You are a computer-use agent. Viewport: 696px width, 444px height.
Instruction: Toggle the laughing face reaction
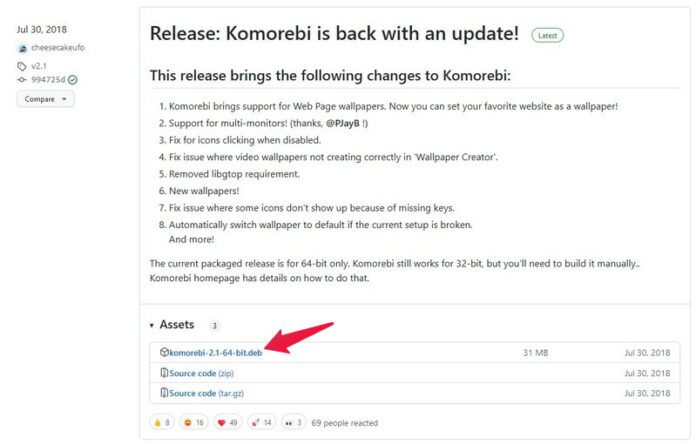tap(194, 423)
